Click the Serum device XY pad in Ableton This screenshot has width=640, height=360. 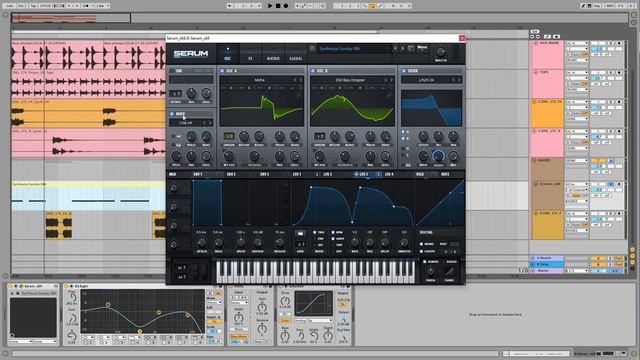(x=33, y=318)
